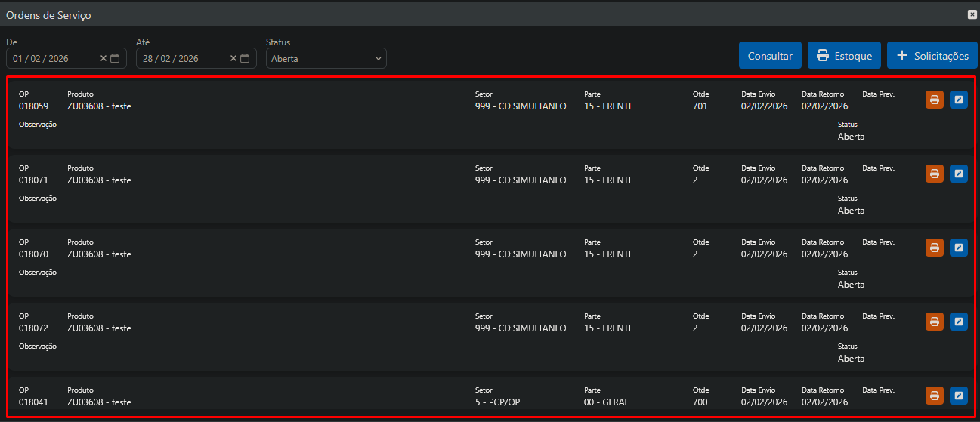Click the Consultar button
980x422 pixels.
pos(770,56)
